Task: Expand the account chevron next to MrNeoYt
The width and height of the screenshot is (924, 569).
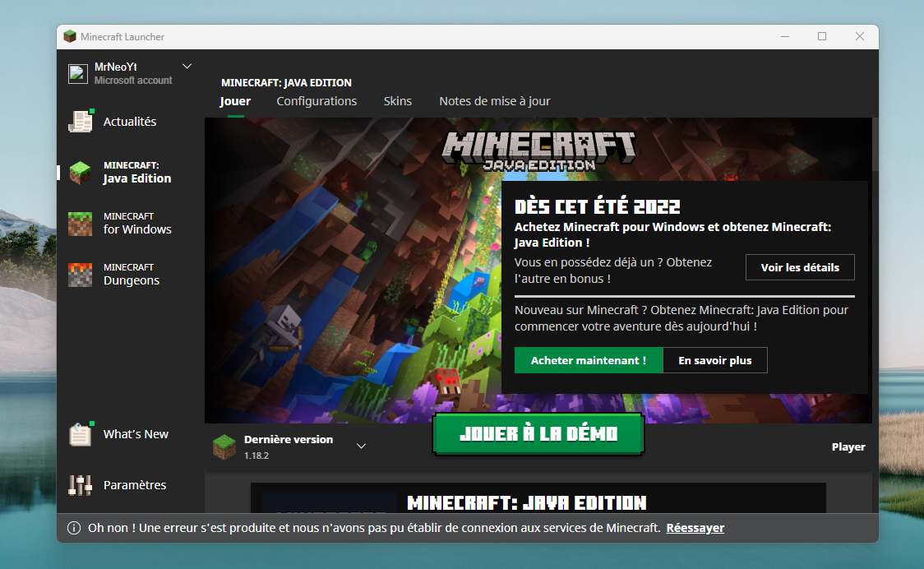Action: pyautogui.click(x=187, y=66)
